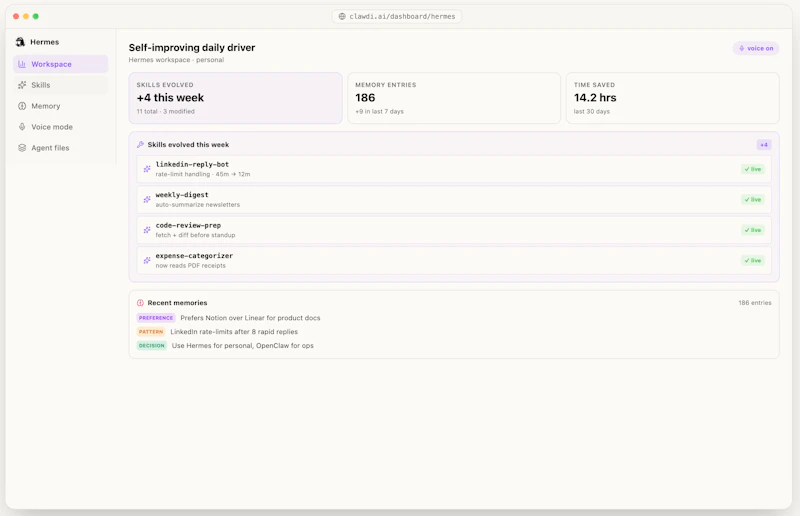Click the Agent files stack icon
The height and width of the screenshot is (516, 800).
click(22, 148)
